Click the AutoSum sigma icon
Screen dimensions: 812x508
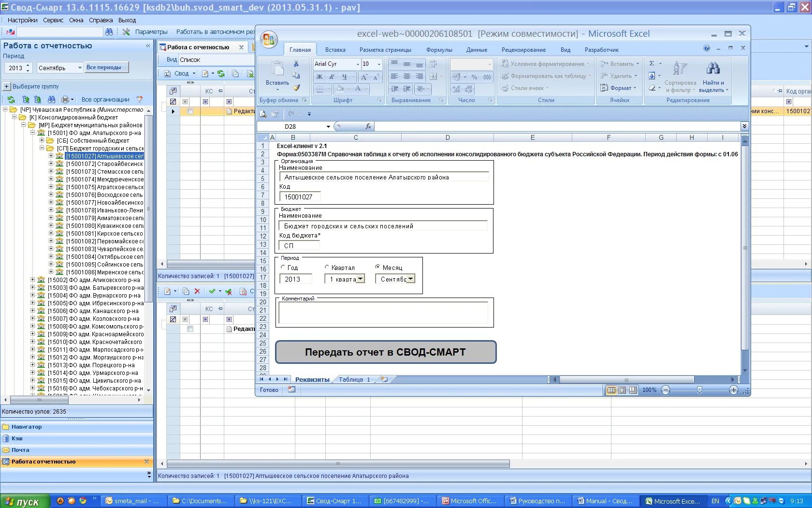652,63
